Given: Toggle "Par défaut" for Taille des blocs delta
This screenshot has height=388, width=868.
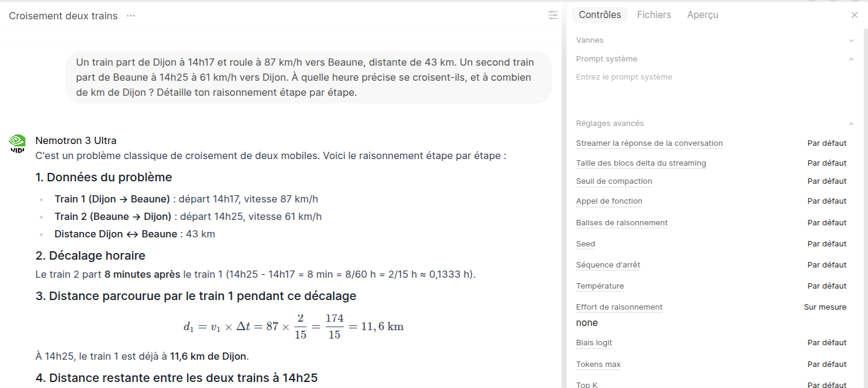Looking at the screenshot, I should (x=827, y=163).
